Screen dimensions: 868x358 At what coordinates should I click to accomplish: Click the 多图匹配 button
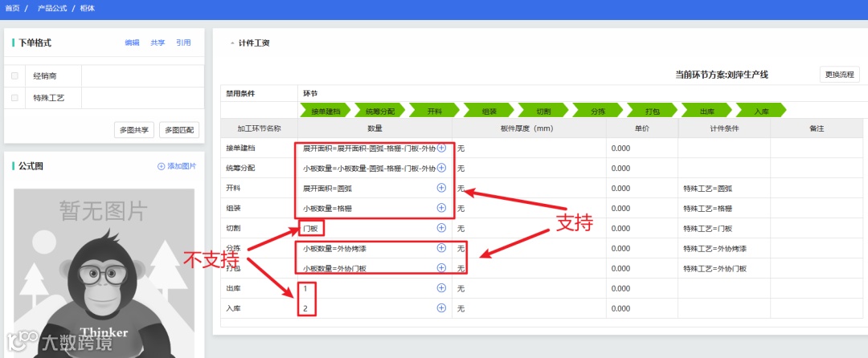pos(178,130)
